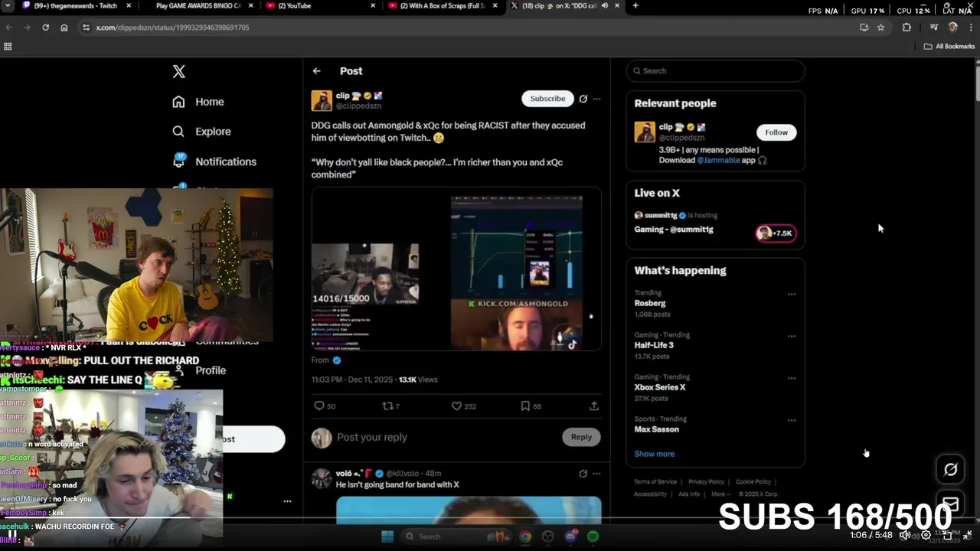
Task: View site information icon beside URL
Action: click(87, 27)
